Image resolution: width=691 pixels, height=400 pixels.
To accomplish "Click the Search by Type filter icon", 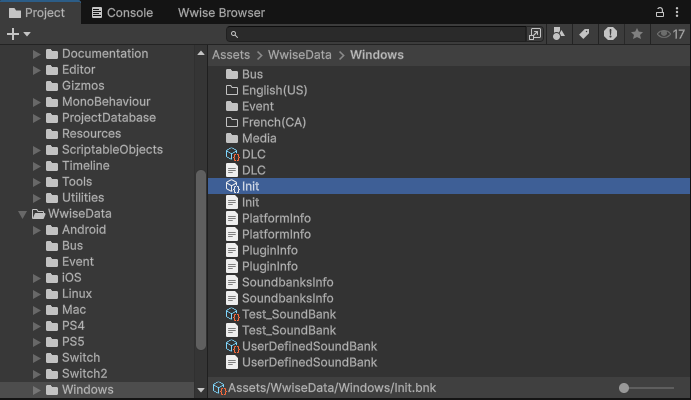I will tap(560, 34).
